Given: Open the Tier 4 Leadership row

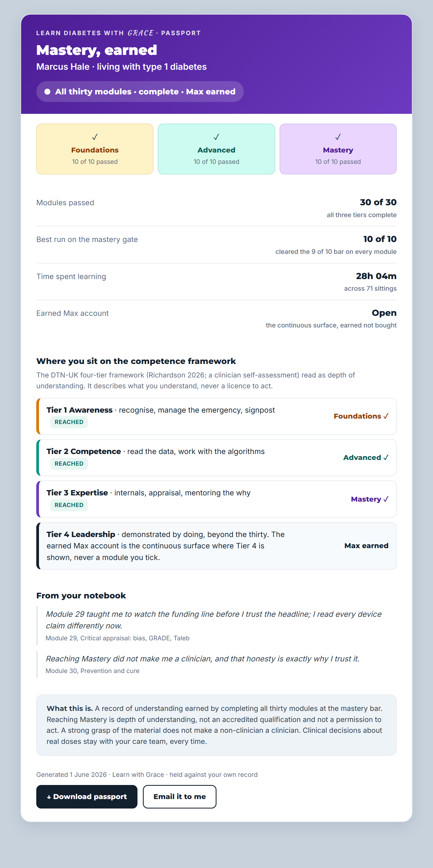Looking at the screenshot, I should [216, 546].
